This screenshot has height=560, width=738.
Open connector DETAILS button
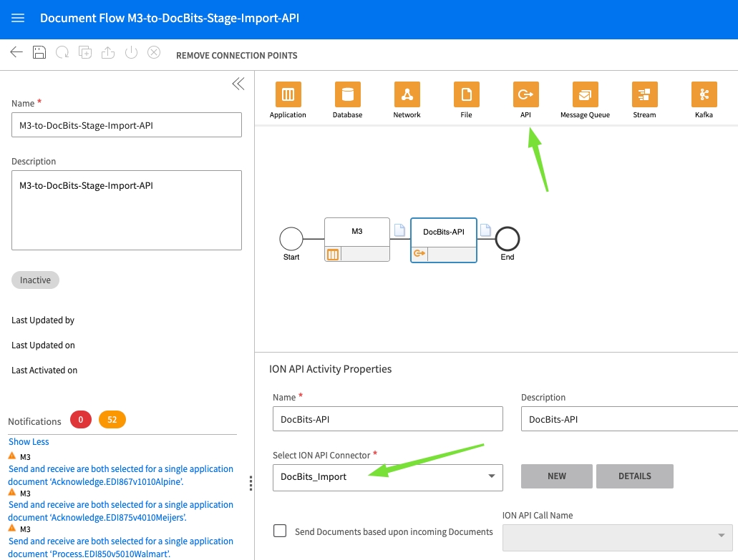tap(634, 476)
